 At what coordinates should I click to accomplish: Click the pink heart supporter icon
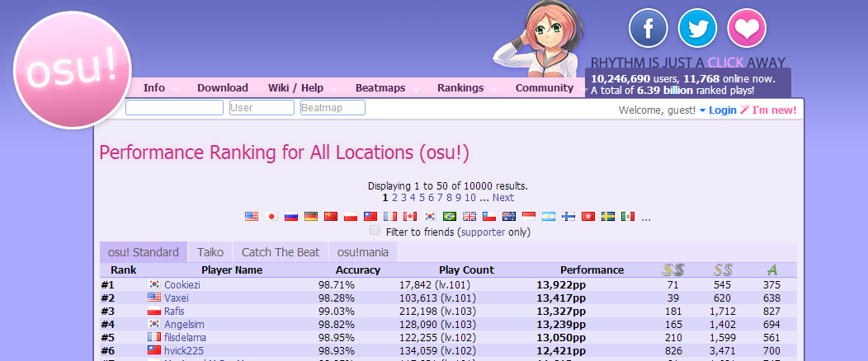(x=747, y=28)
